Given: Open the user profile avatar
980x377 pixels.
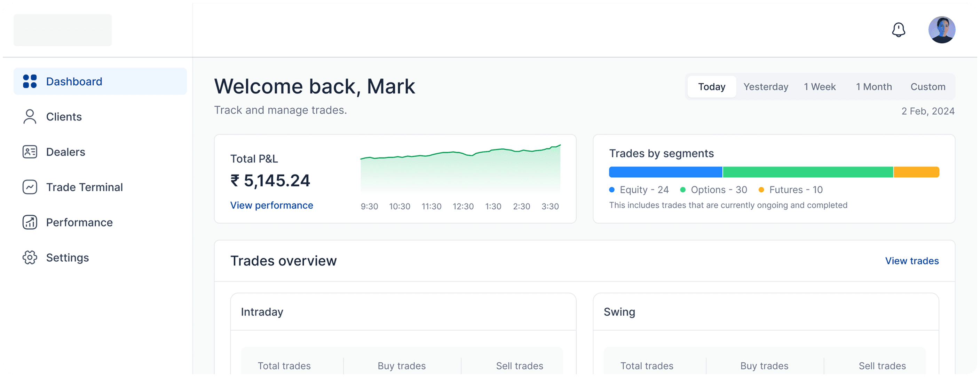Looking at the screenshot, I should (x=942, y=30).
